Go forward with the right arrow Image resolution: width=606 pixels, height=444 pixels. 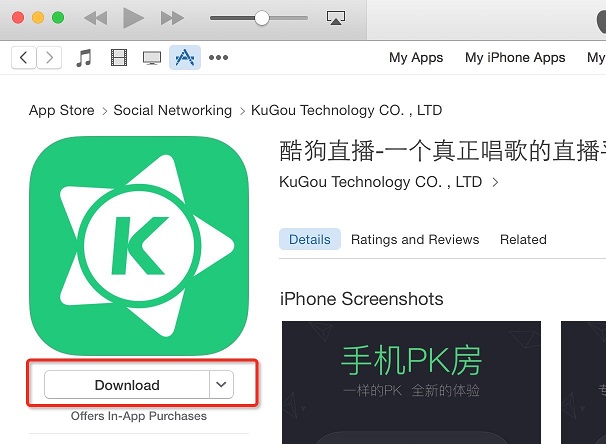(49, 58)
